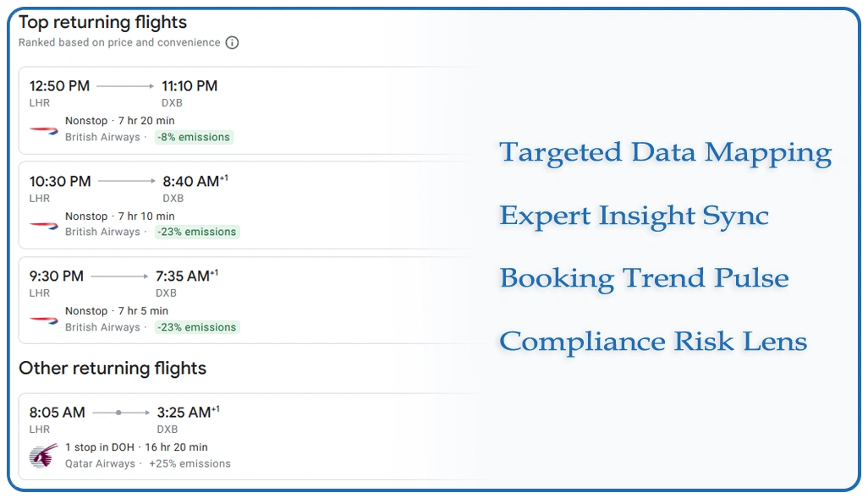Screen dimensions: 868x498
Task: Click -23% emissions badge on 10:30 PM flight
Action: point(197,232)
